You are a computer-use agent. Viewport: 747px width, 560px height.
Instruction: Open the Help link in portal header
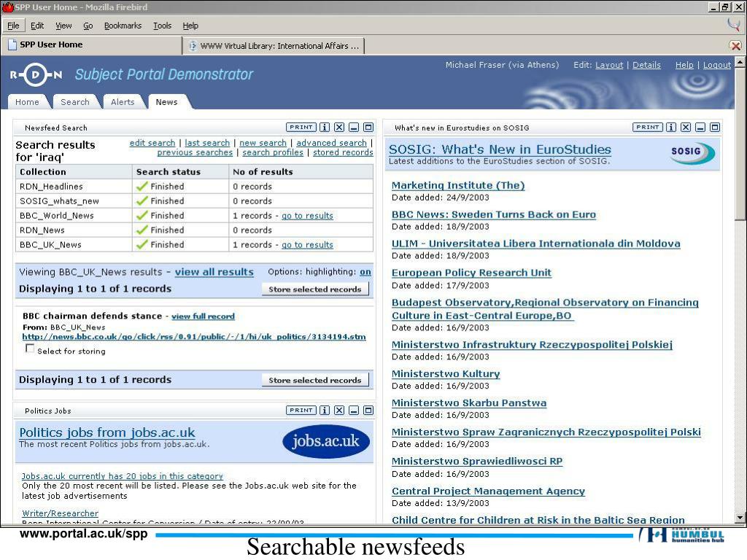pyautogui.click(x=684, y=65)
